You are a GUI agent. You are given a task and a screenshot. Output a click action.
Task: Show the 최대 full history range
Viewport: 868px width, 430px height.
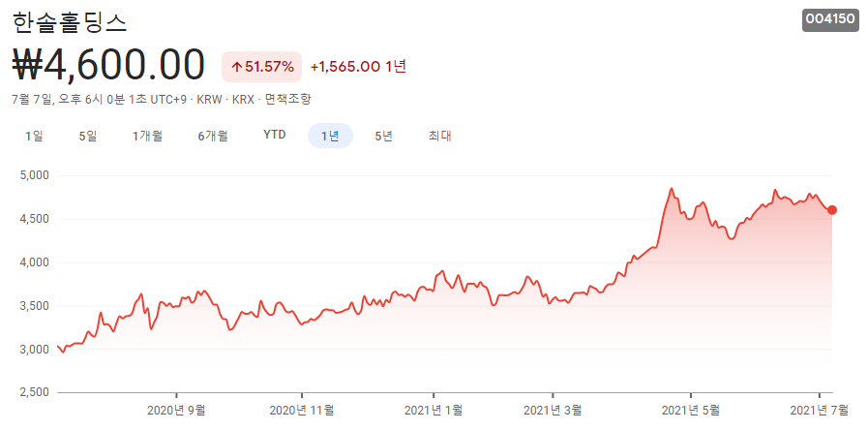tap(440, 136)
